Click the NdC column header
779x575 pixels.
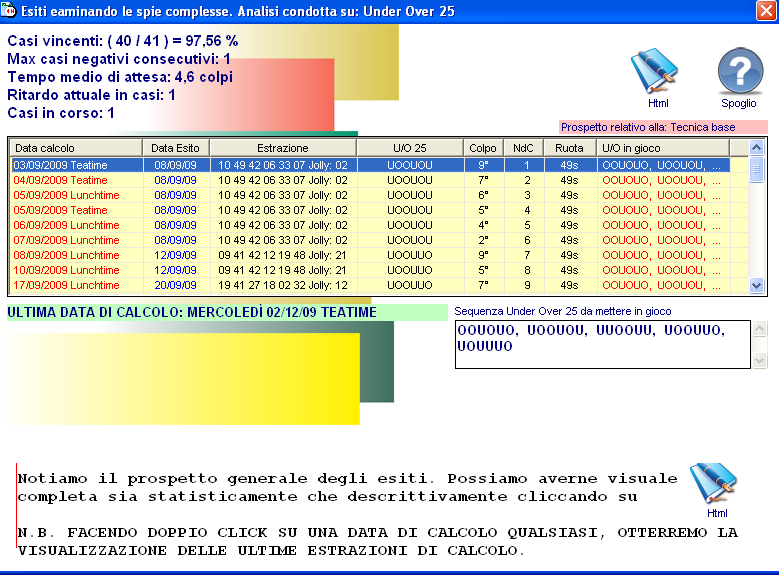click(x=523, y=148)
